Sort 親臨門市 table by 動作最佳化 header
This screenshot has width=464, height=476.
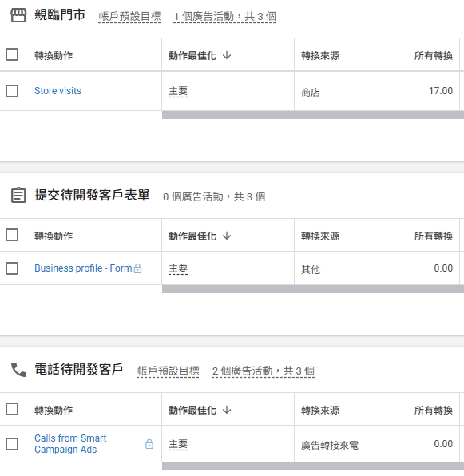[x=192, y=56]
